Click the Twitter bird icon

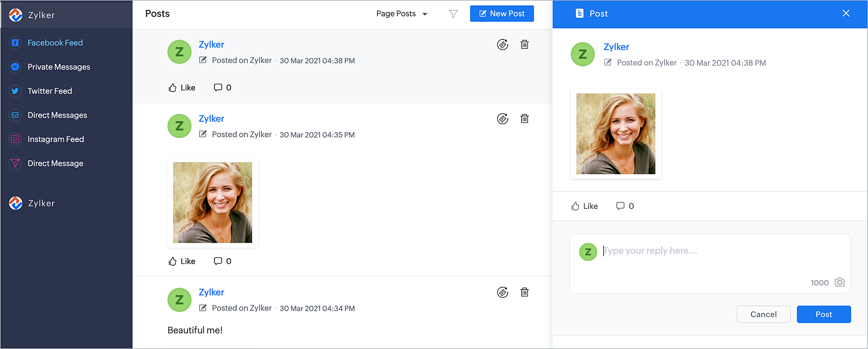15,91
